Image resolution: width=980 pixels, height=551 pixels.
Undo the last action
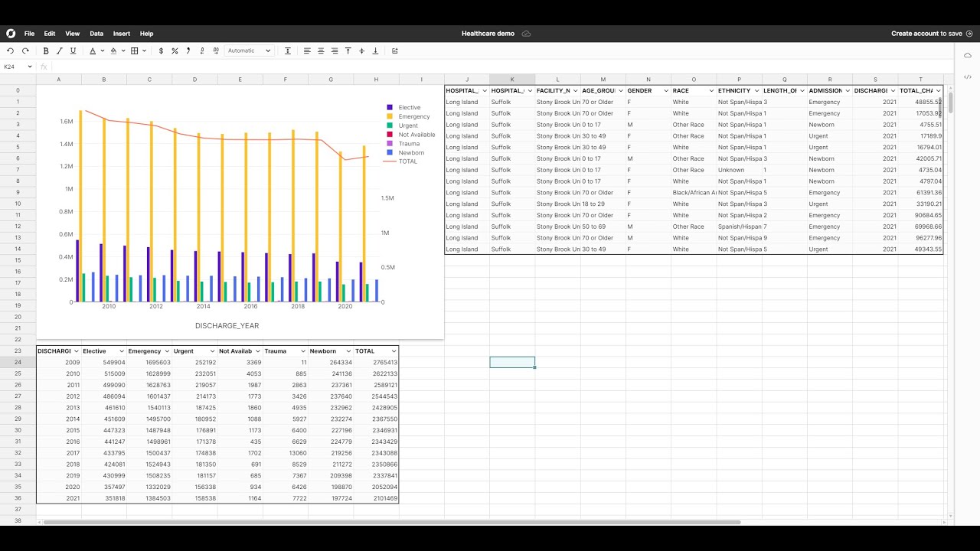pos(10,51)
